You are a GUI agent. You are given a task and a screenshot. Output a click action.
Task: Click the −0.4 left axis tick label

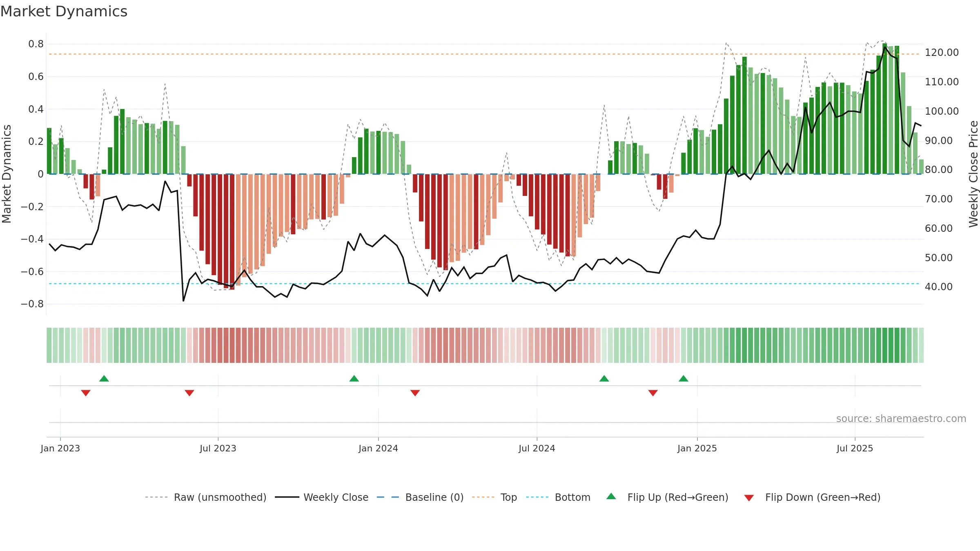click(32, 239)
